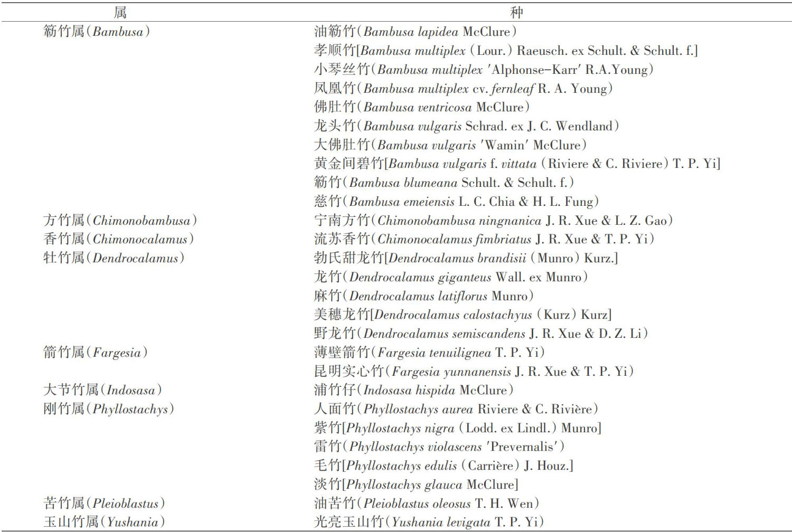Click the 毛竹 Phyllostachys edulis entry
The image size is (792, 532).
click(443, 465)
